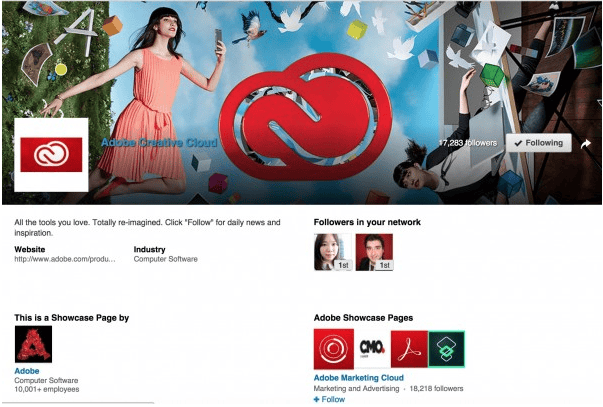
Task: Open the adobe.com website link
Action: point(65,259)
